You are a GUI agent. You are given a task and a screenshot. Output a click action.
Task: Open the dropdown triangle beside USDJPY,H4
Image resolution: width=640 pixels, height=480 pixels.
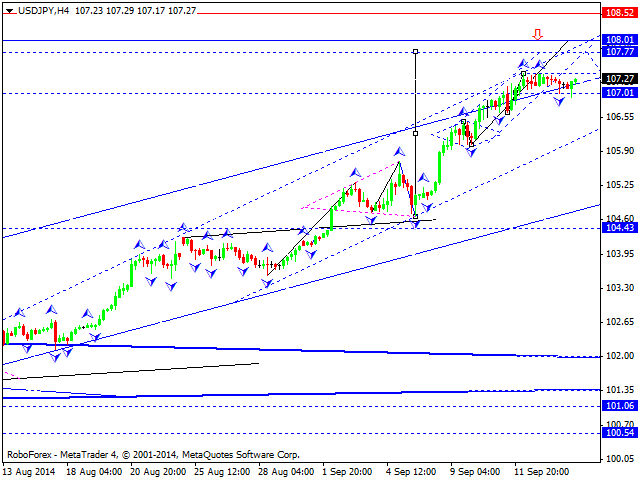(x=8, y=8)
